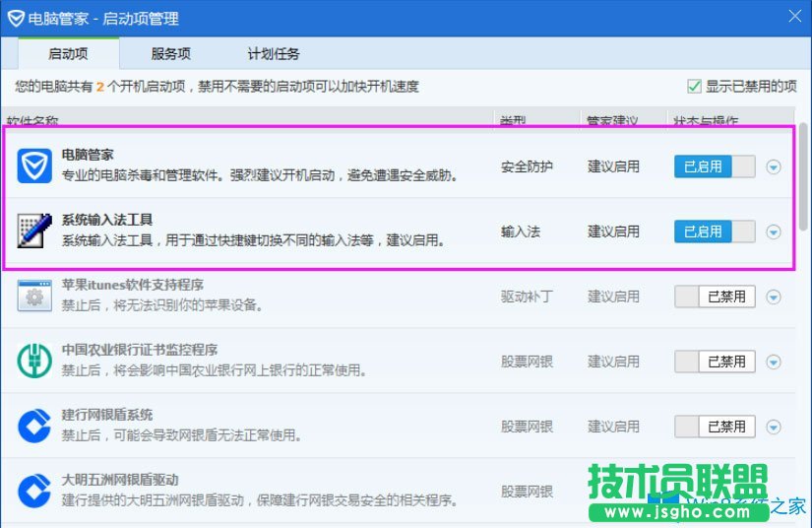Expand dropdown arrow for 苹果itunes row
Screen dimensions: 812x528
coord(774,297)
